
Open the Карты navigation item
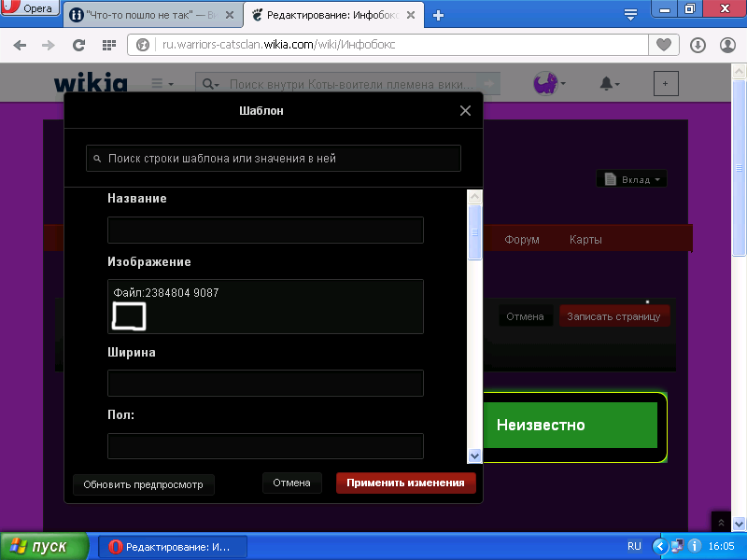click(x=585, y=240)
